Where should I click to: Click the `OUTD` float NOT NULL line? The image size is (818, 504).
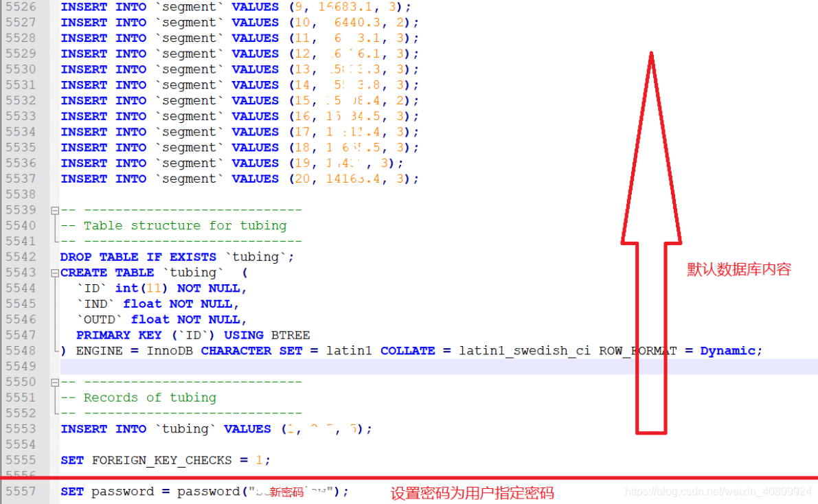[x=161, y=320]
